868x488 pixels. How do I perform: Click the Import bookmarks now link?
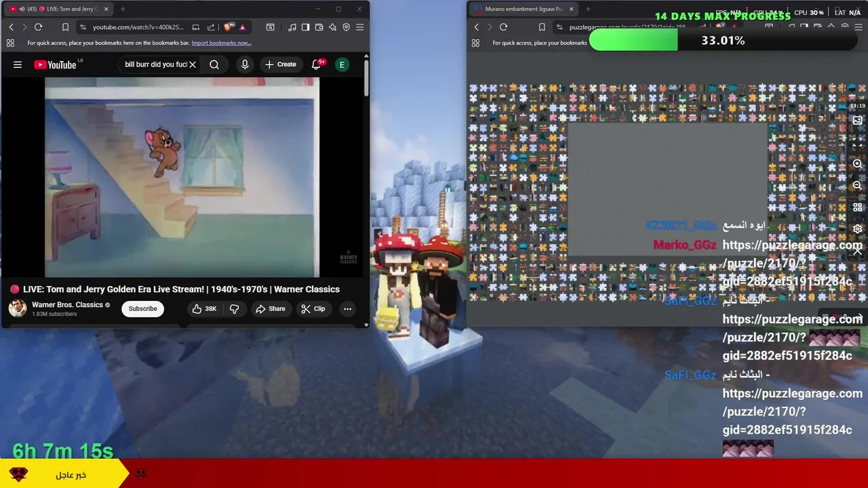pyautogui.click(x=221, y=43)
